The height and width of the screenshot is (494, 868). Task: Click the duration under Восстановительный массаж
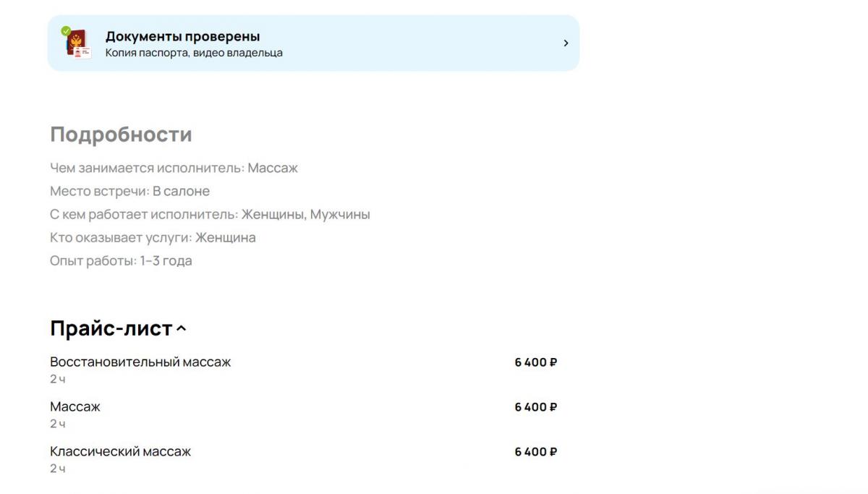(x=57, y=379)
